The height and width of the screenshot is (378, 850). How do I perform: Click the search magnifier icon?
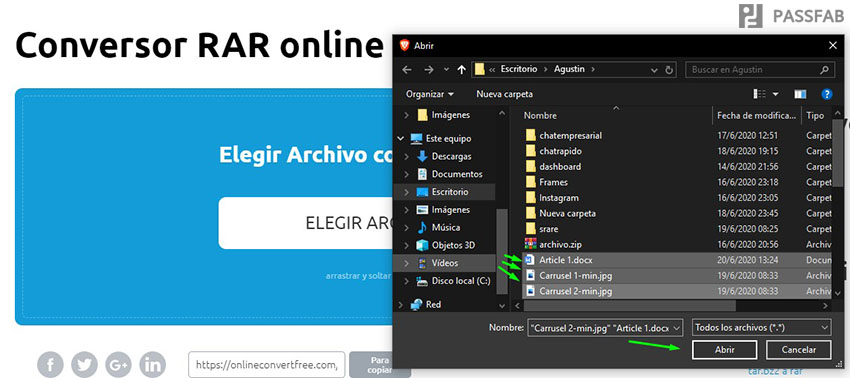825,69
